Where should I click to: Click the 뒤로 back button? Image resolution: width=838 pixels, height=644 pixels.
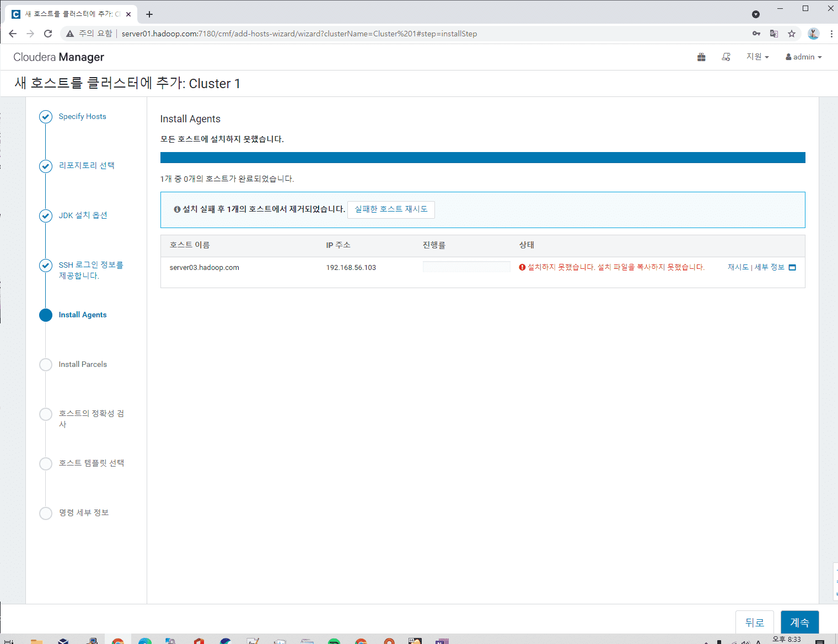[755, 623]
